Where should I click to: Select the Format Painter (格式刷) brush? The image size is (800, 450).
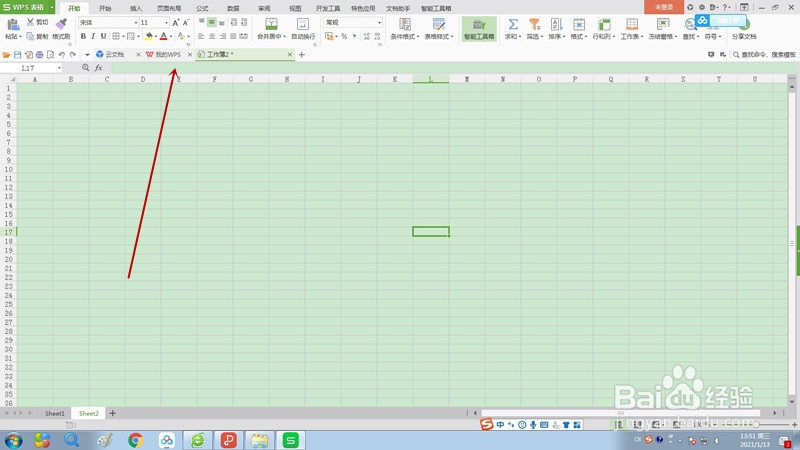tap(61, 24)
